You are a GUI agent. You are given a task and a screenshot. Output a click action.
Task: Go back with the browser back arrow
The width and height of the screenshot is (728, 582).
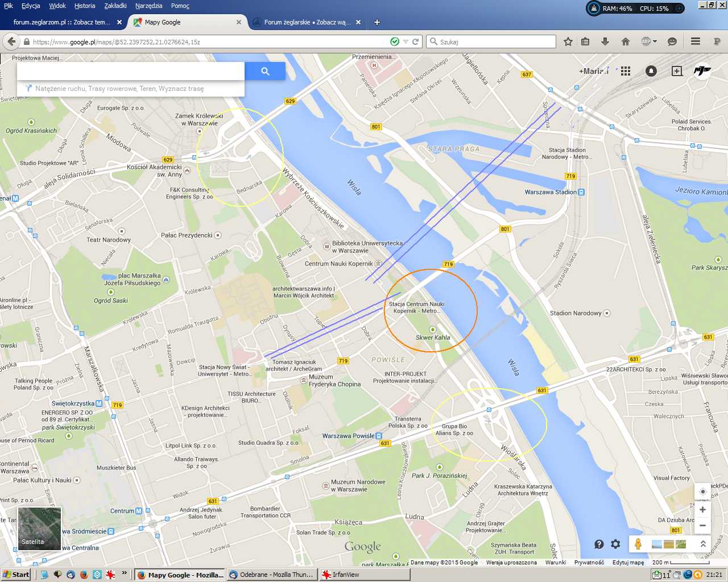(x=11, y=41)
